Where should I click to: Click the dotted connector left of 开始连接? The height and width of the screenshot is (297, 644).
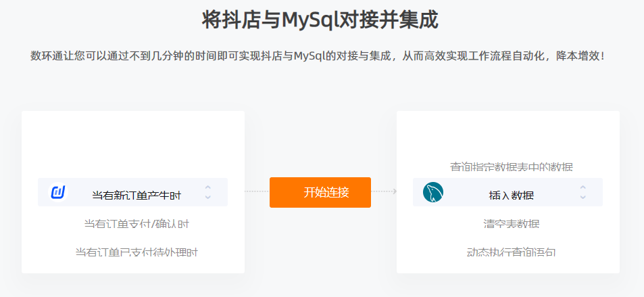pos(257,191)
